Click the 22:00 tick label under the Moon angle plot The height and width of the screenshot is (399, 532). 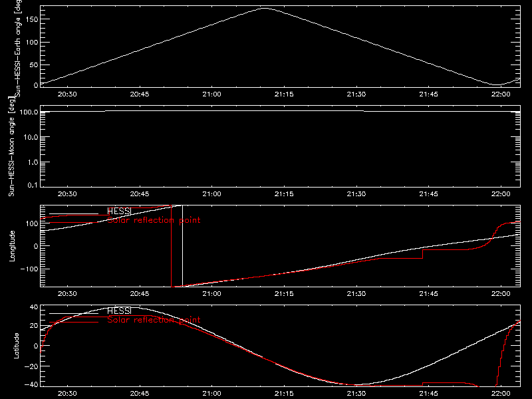(501, 194)
